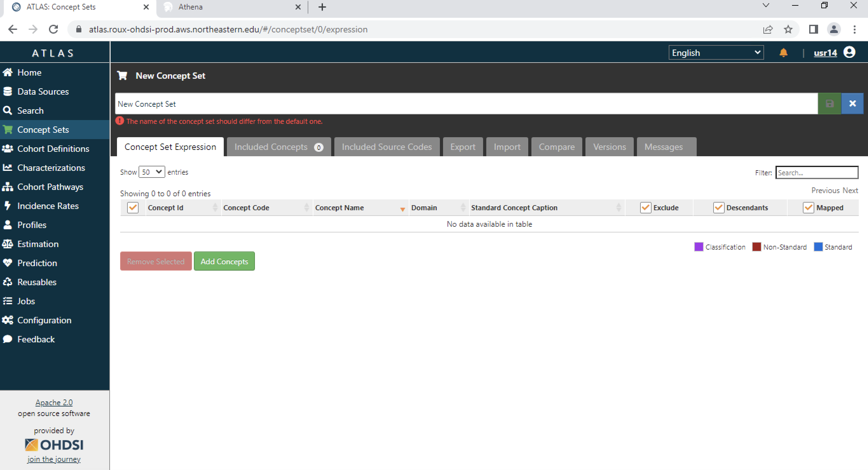Toggle the Descendants column checkbox
The height and width of the screenshot is (470, 868).
[x=718, y=208]
